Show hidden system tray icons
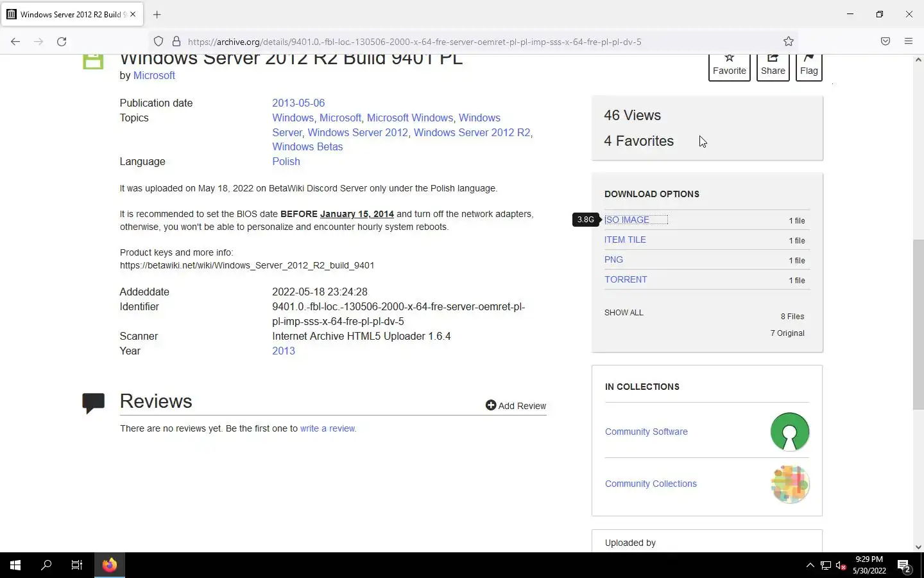 810,565
